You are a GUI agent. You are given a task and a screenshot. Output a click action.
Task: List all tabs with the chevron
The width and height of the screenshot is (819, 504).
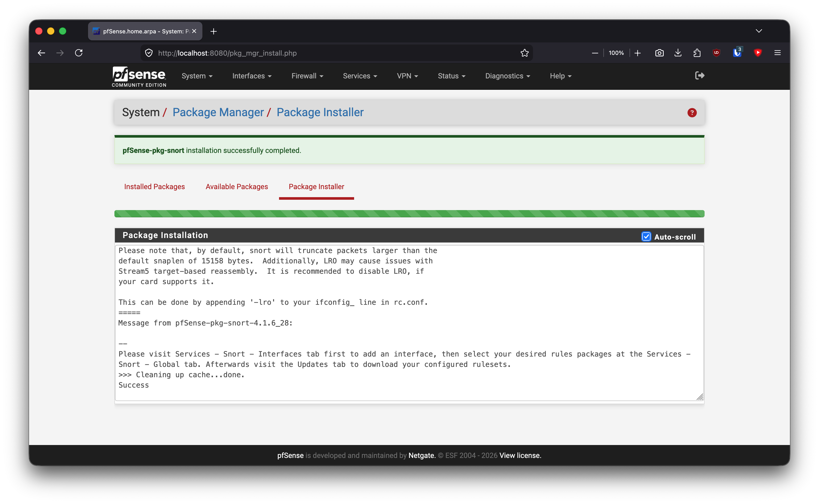coord(759,31)
